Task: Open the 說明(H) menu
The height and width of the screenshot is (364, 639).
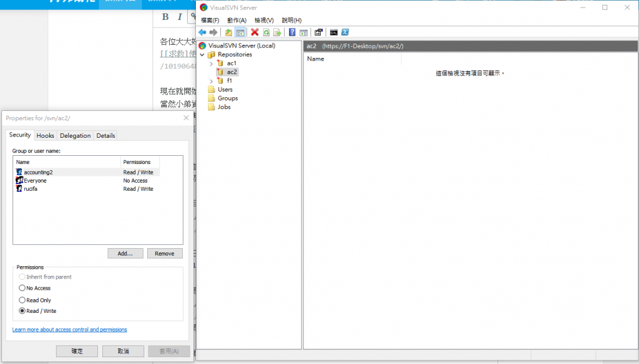Action: click(x=292, y=20)
